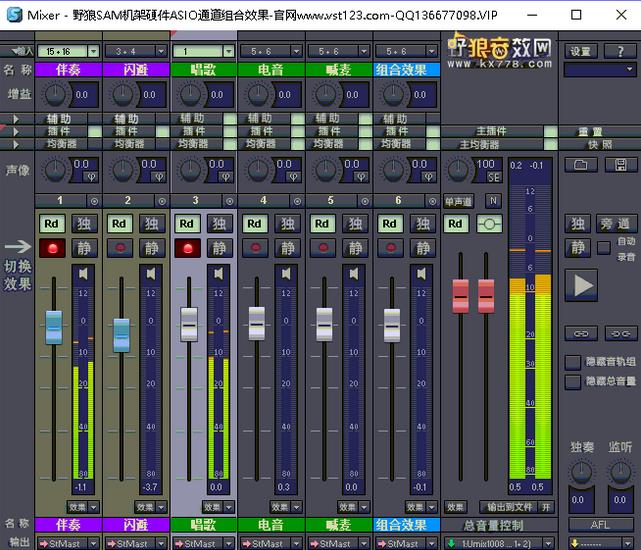Mute the 伴奏 channel
The image size is (641, 550).
coord(84,248)
